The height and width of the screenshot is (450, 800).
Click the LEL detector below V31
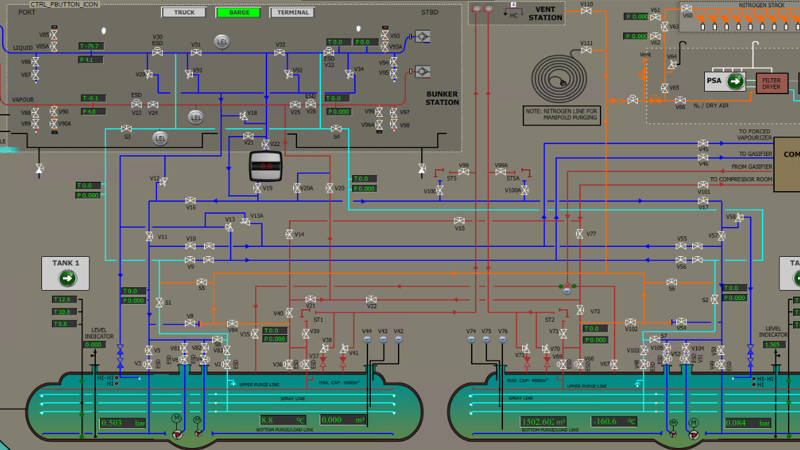pyautogui.click(x=196, y=117)
